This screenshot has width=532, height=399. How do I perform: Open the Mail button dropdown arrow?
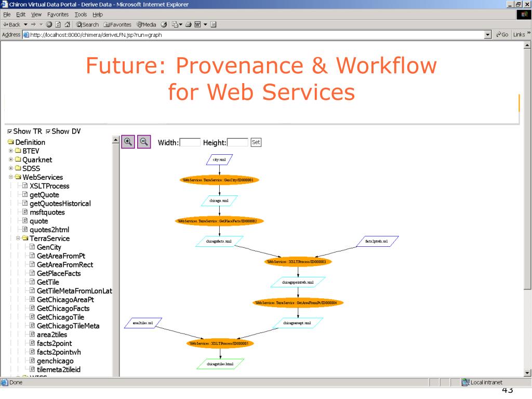click(x=180, y=24)
